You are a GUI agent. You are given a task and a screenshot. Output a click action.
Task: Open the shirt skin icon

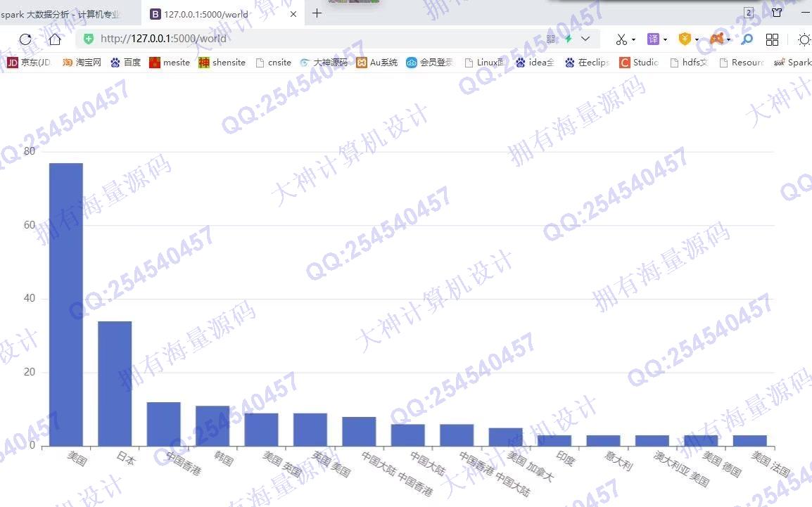point(777,13)
